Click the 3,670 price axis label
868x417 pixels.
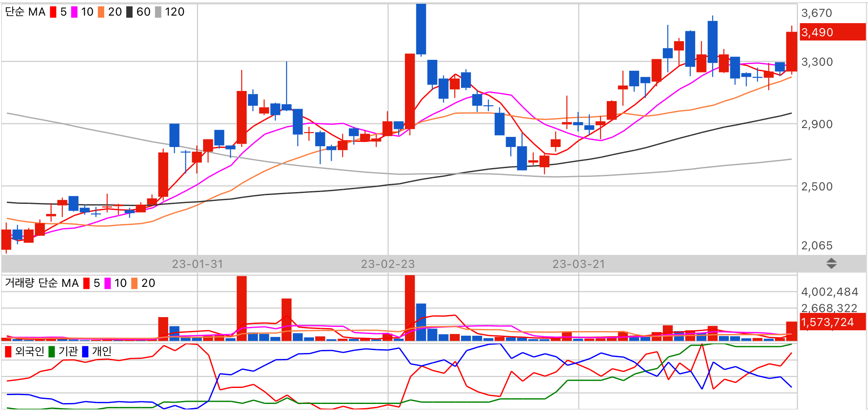click(x=817, y=13)
